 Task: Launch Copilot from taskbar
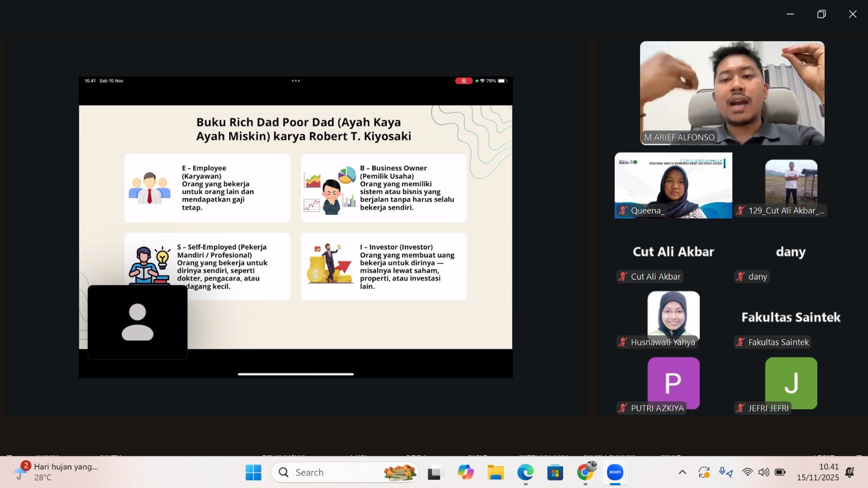coord(465,472)
